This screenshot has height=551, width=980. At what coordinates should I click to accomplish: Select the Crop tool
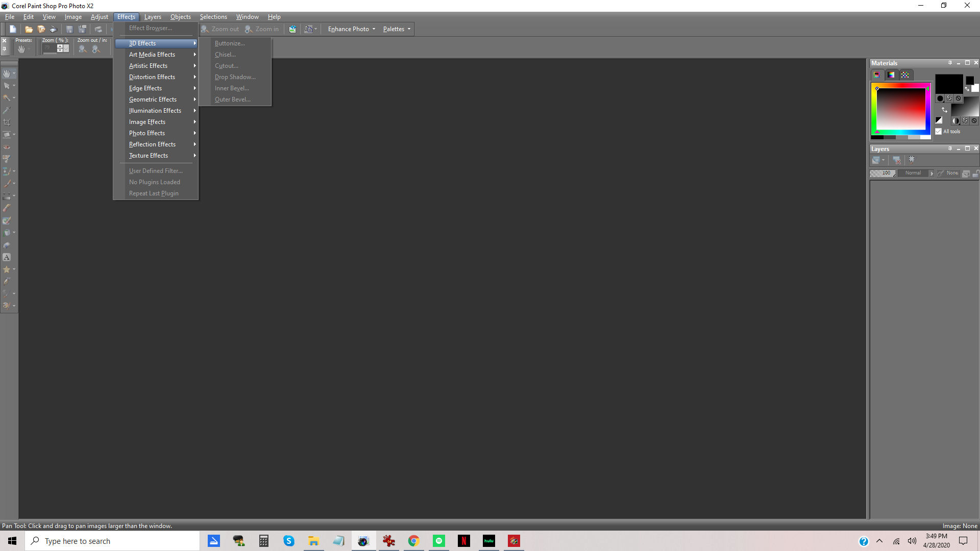(x=7, y=122)
